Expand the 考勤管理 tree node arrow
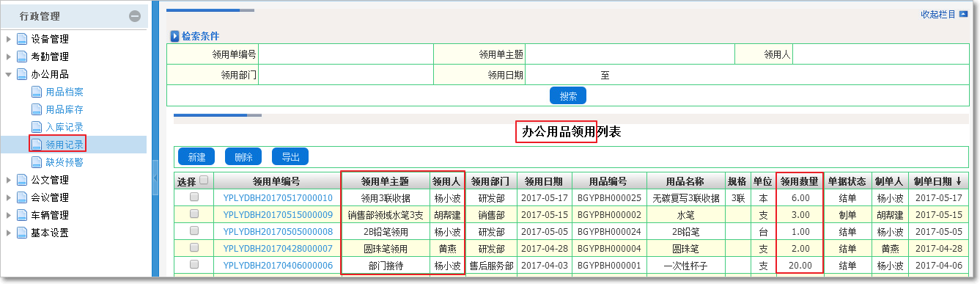Screen dimensions: 980x284 click(x=9, y=57)
